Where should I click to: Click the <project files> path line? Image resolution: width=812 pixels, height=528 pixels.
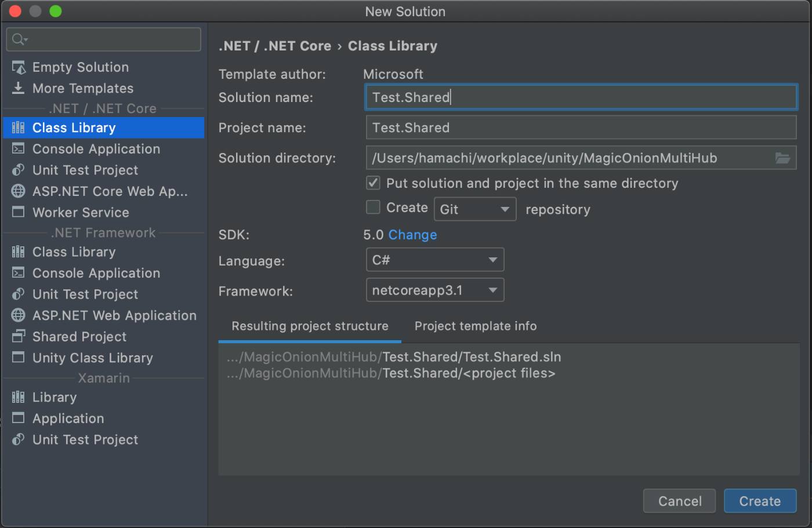point(391,373)
